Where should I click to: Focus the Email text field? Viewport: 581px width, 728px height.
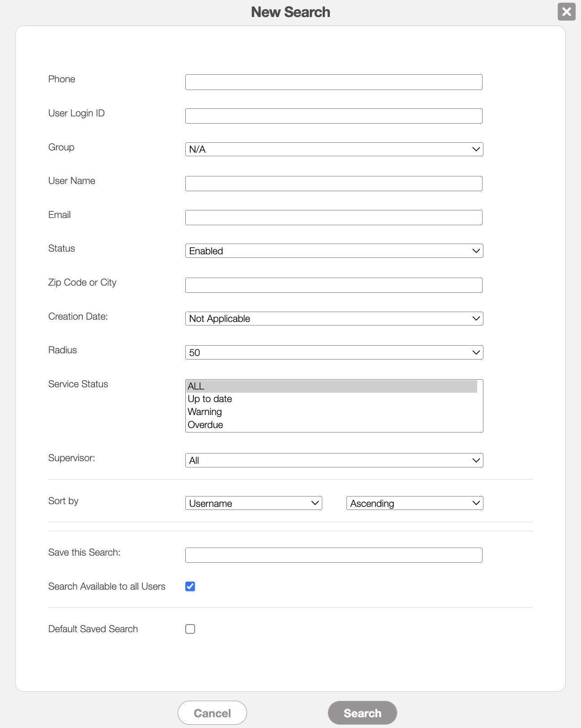334,218
